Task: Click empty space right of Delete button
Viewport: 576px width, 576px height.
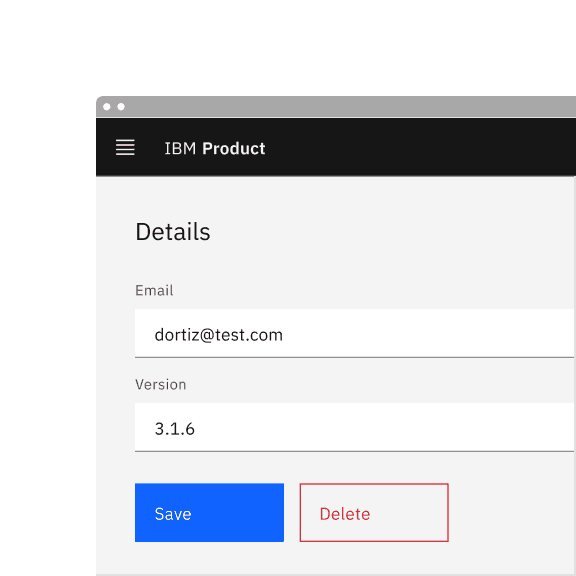Action: pyautogui.click(x=511, y=512)
